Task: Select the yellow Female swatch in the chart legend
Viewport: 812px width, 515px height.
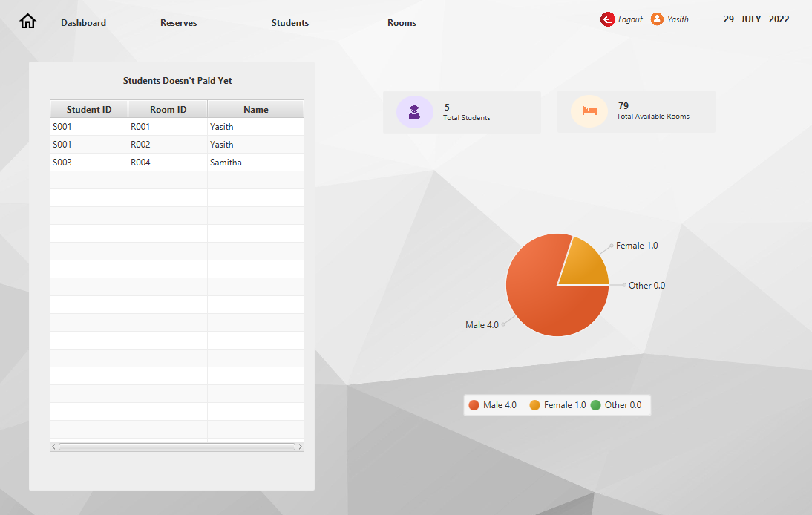Action: point(536,404)
